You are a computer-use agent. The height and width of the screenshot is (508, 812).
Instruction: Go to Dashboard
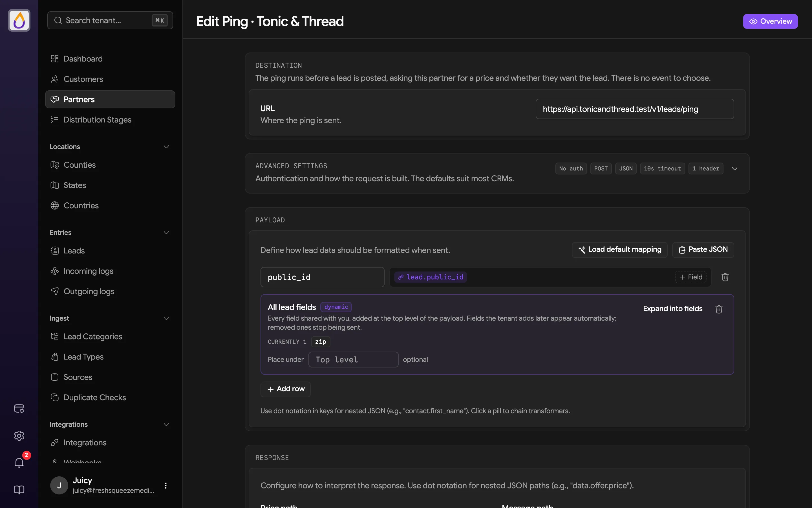110,59
